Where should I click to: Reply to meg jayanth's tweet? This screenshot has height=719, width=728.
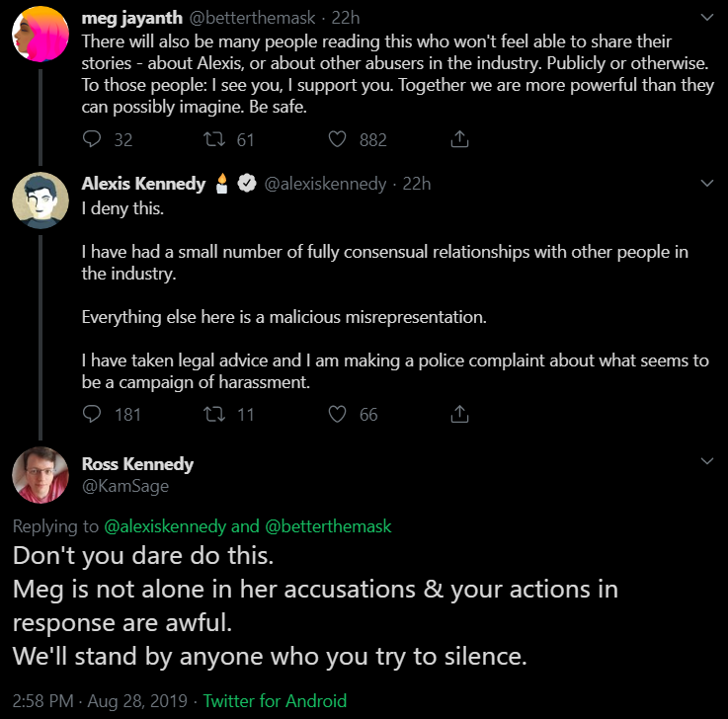pos(92,139)
